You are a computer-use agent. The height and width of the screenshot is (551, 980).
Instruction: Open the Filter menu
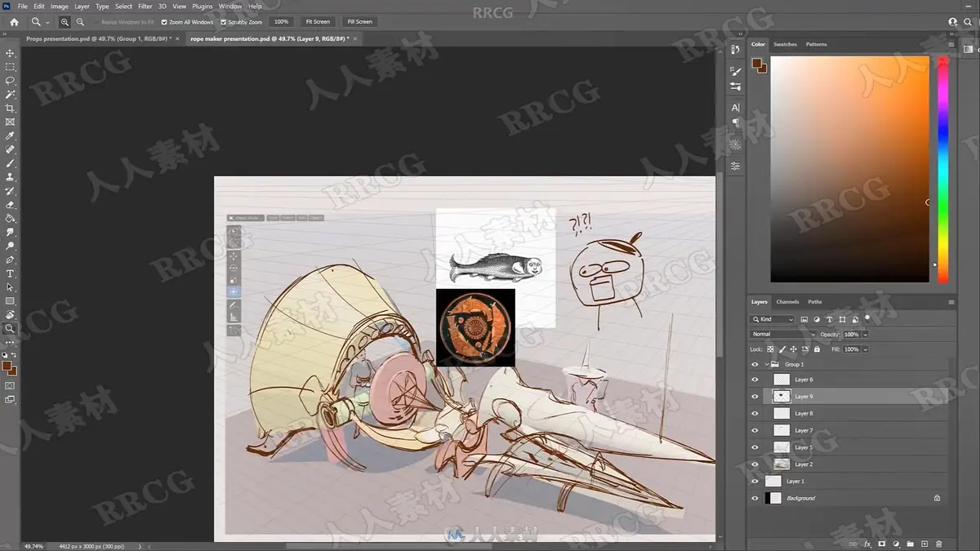pos(145,6)
